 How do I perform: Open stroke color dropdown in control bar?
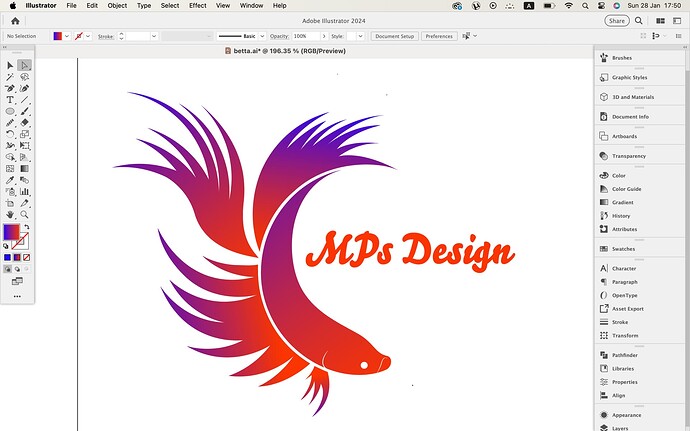[x=88, y=36]
